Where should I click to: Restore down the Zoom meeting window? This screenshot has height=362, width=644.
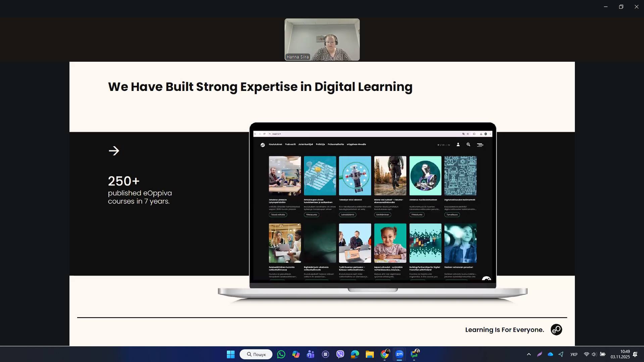(621, 7)
